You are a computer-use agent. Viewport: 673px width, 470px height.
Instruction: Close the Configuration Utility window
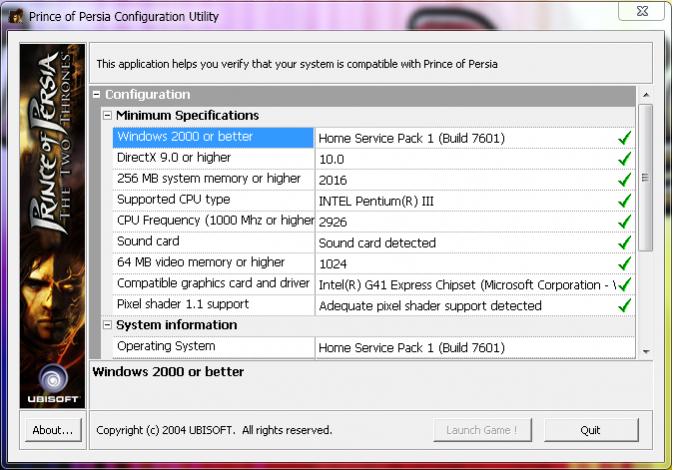coord(642,11)
